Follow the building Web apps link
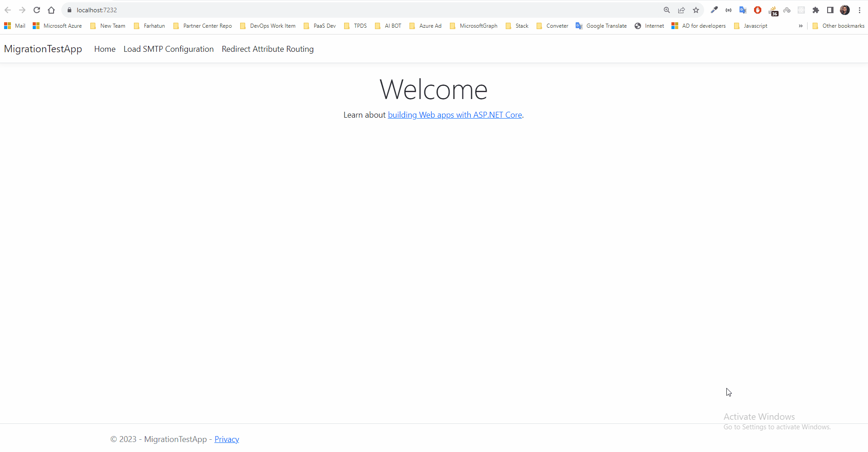Viewport: 868px width, 452px height. pos(454,114)
